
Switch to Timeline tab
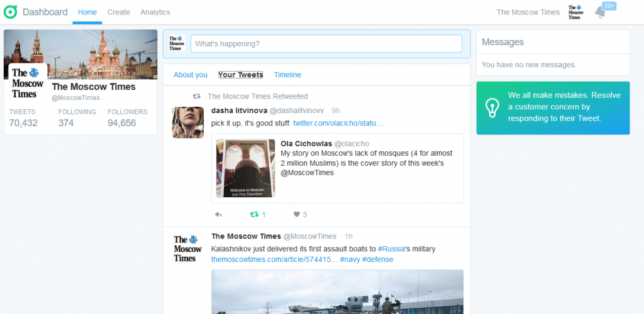click(x=287, y=75)
